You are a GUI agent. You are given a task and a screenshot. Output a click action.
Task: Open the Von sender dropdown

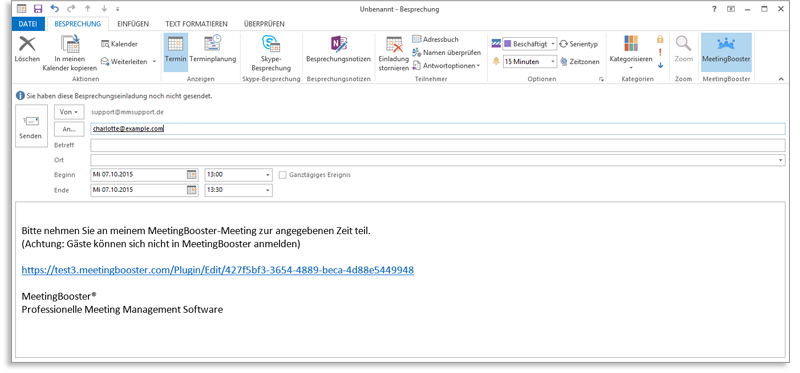point(69,112)
